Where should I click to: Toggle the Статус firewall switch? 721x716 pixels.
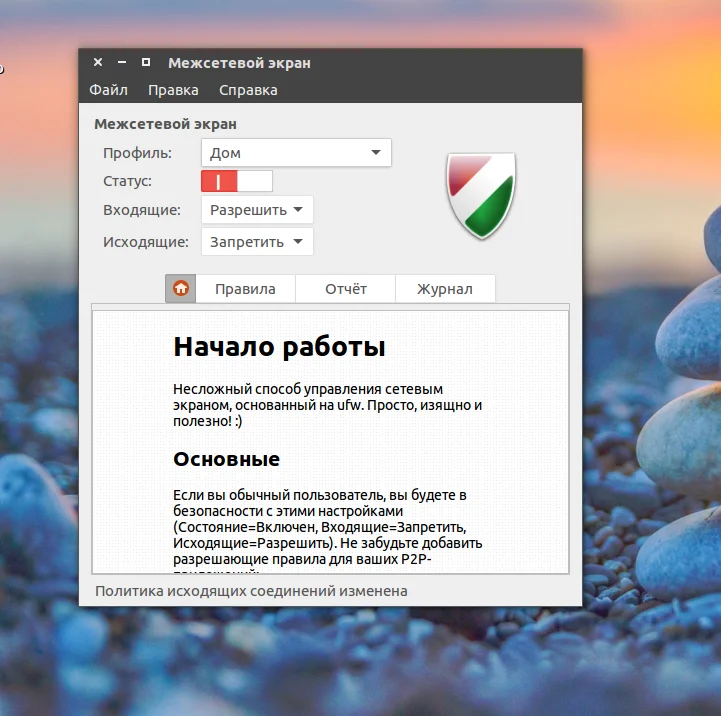[x=236, y=181]
